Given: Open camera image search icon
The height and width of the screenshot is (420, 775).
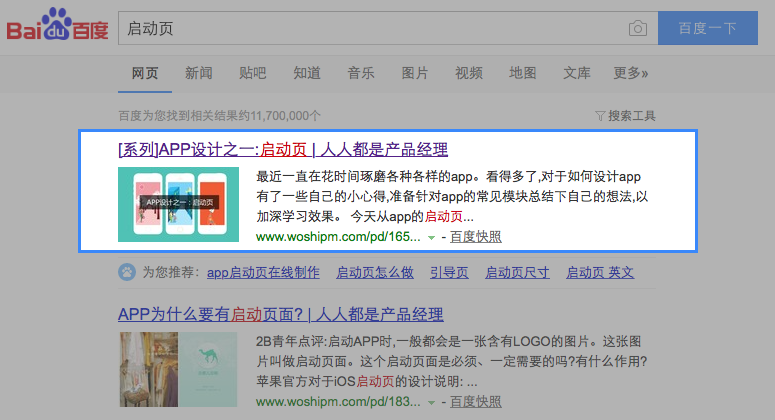Looking at the screenshot, I should click(638, 28).
